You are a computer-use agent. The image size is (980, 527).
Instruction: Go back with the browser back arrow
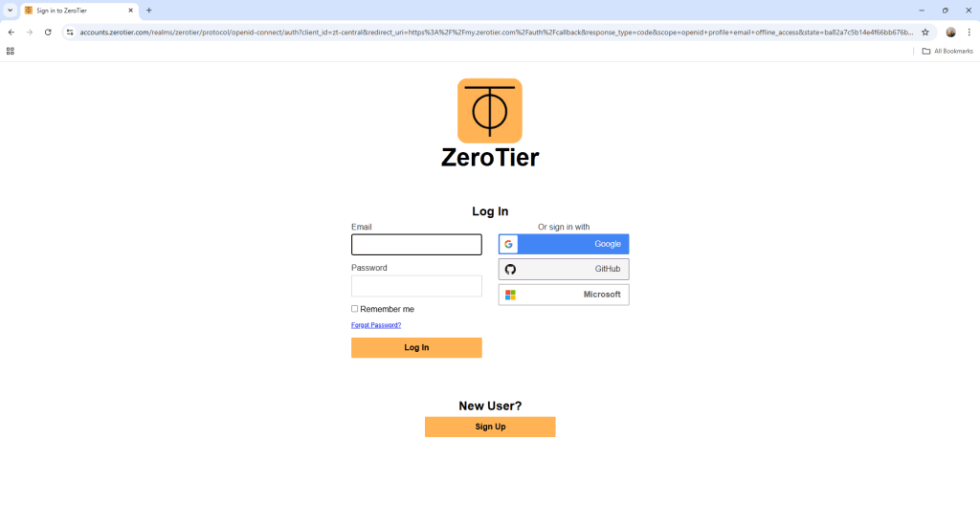[11, 32]
